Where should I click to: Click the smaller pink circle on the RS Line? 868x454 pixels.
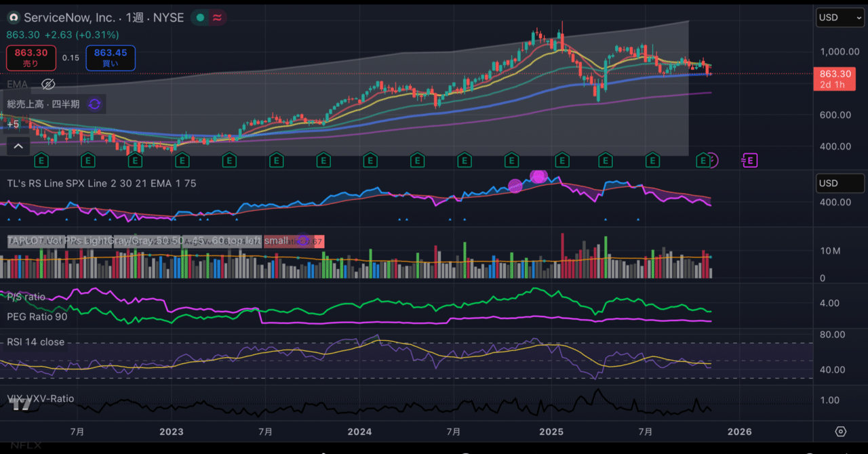tap(515, 185)
